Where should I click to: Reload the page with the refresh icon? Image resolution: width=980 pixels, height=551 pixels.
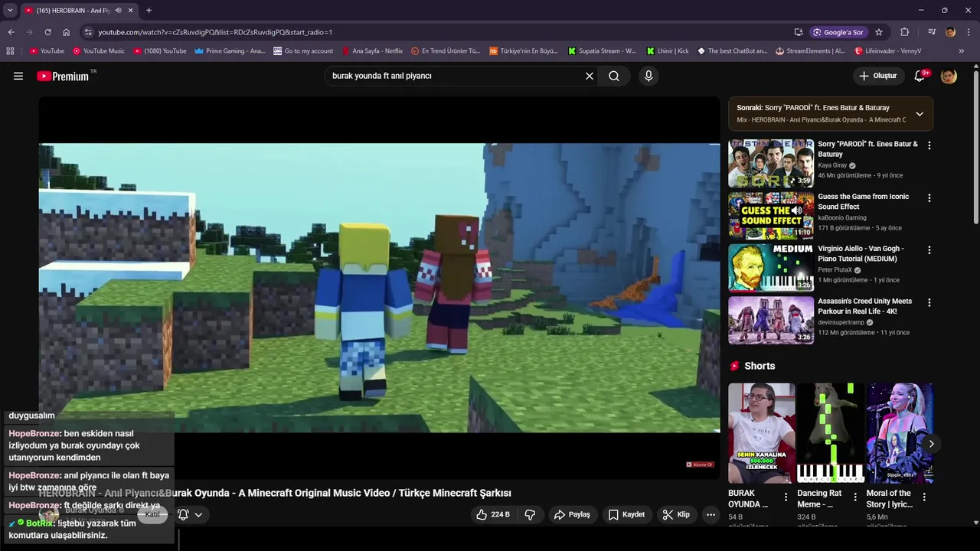pos(47,32)
